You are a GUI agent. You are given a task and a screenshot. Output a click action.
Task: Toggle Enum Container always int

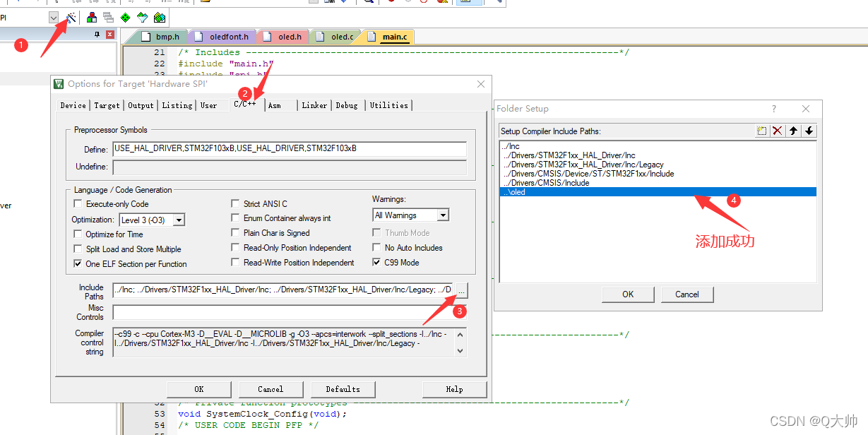pyautogui.click(x=235, y=218)
